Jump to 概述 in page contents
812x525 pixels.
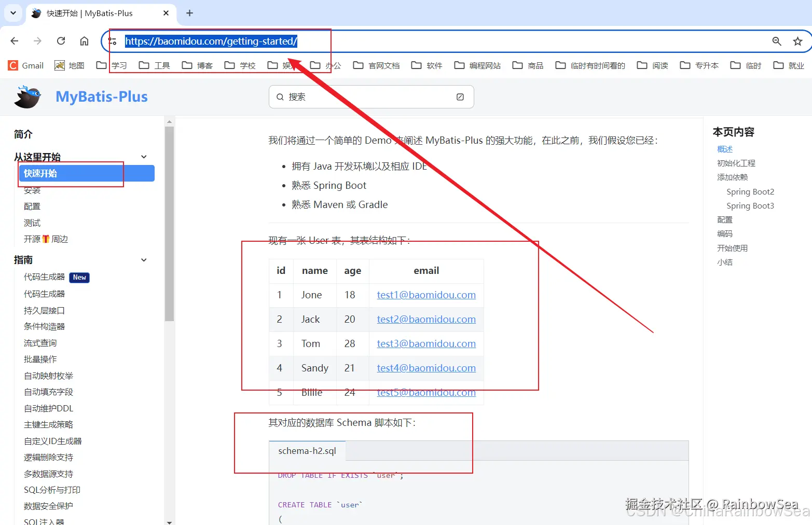pyautogui.click(x=725, y=149)
